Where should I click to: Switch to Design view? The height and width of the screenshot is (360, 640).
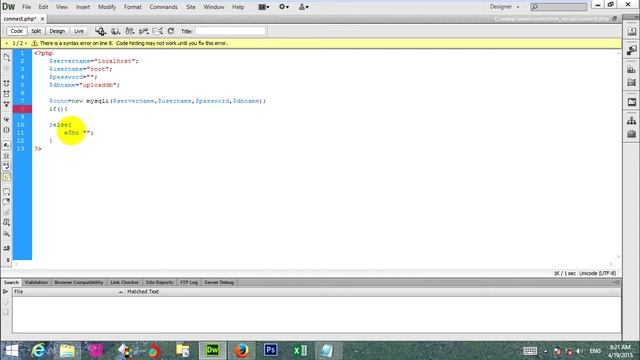(x=57, y=31)
